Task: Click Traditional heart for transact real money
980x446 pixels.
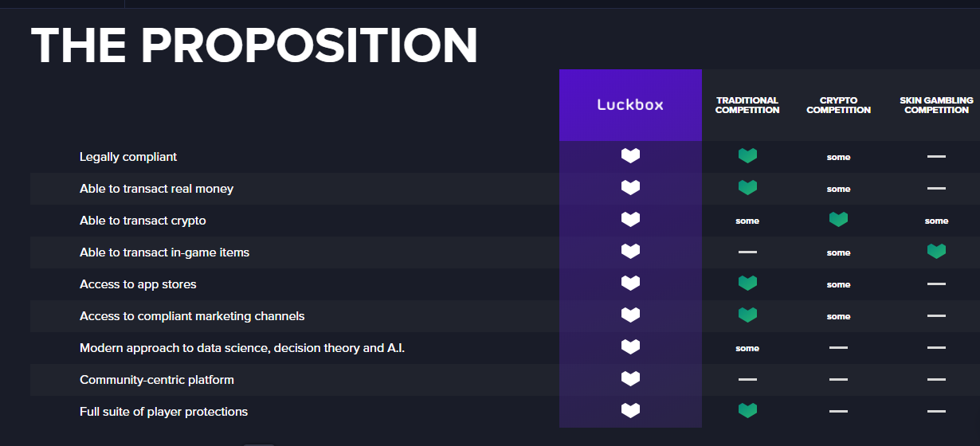Action: (x=747, y=188)
